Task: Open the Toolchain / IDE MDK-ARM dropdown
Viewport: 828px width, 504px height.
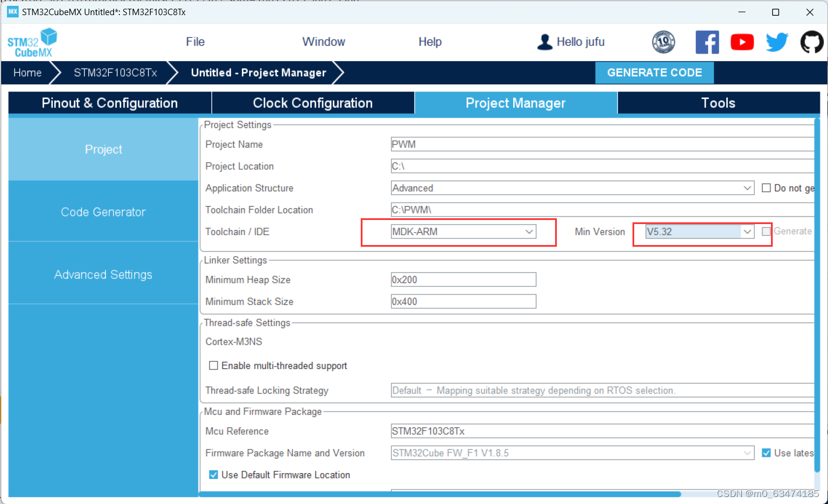Action: [463, 232]
